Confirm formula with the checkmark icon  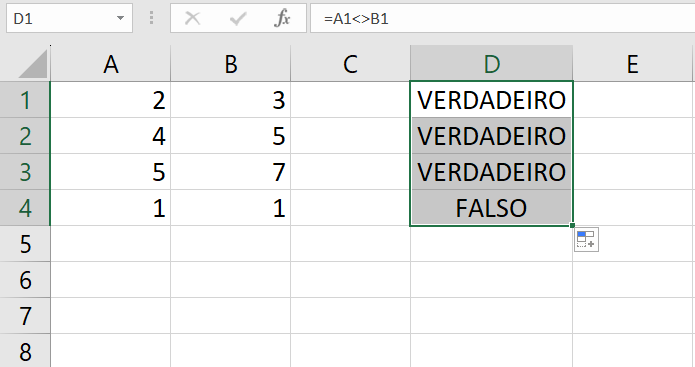(238, 19)
